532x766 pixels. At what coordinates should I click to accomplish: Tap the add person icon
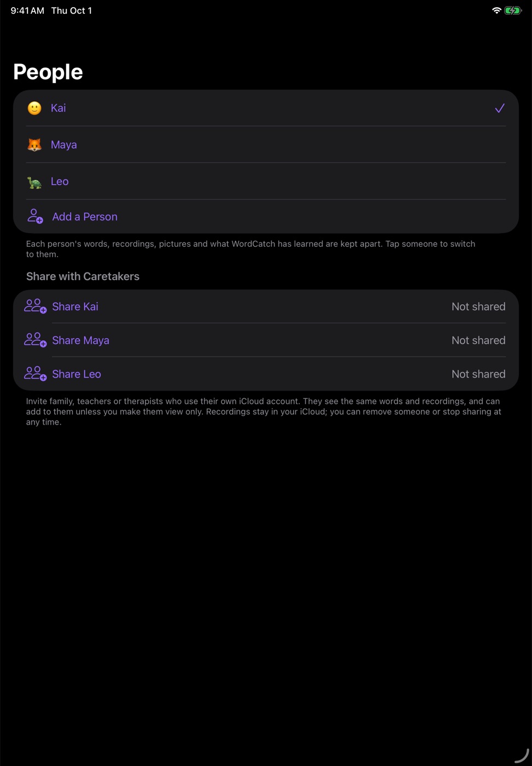36,216
